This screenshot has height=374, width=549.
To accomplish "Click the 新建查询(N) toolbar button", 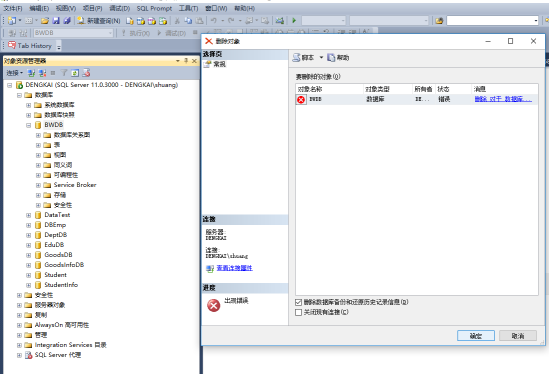I will pos(99,21).
